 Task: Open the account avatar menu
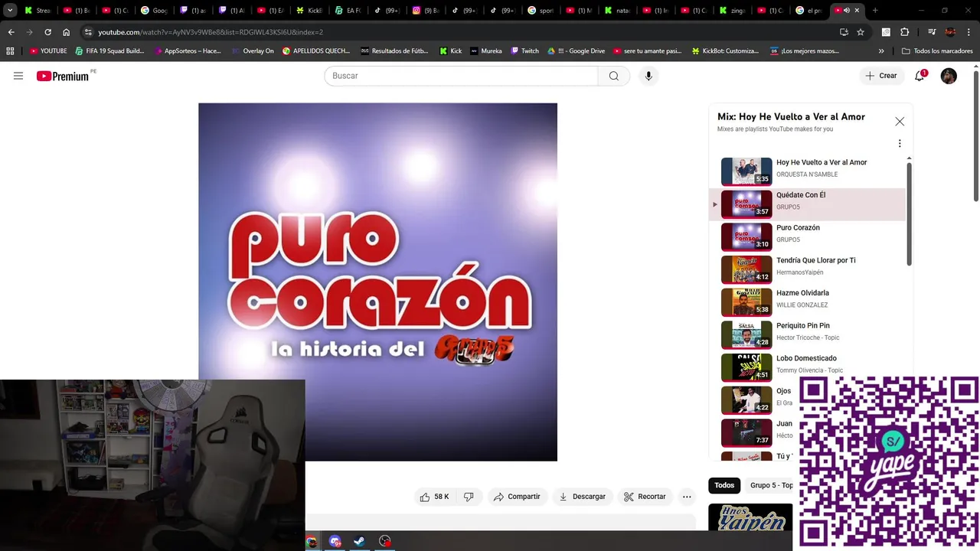point(949,76)
